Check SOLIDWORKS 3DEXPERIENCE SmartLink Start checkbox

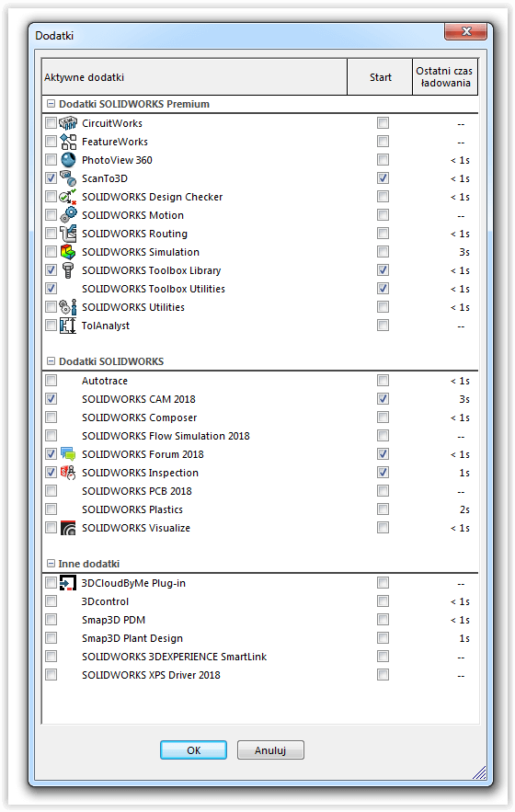click(383, 656)
